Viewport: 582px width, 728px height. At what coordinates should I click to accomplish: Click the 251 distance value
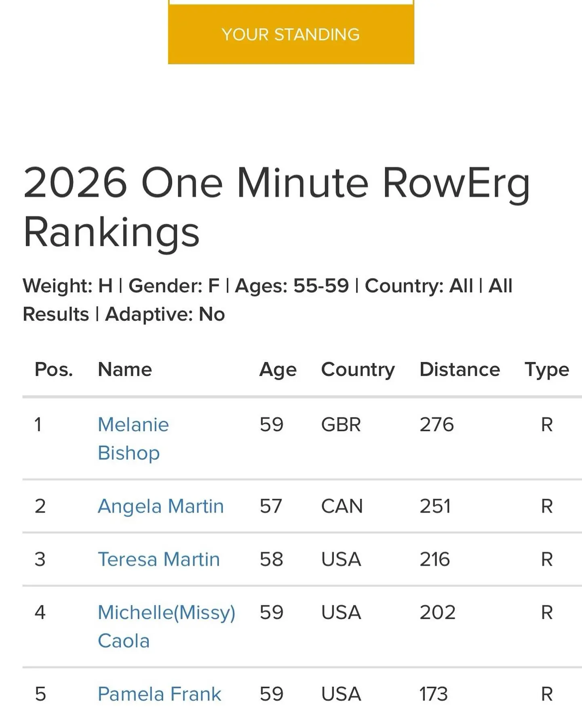435,506
